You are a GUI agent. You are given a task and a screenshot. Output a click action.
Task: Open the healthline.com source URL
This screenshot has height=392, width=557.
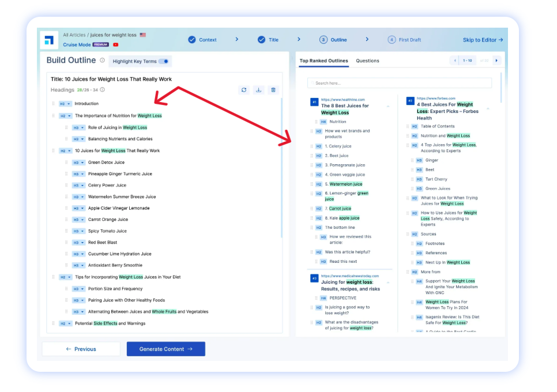pyautogui.click(x=343, y=100)
